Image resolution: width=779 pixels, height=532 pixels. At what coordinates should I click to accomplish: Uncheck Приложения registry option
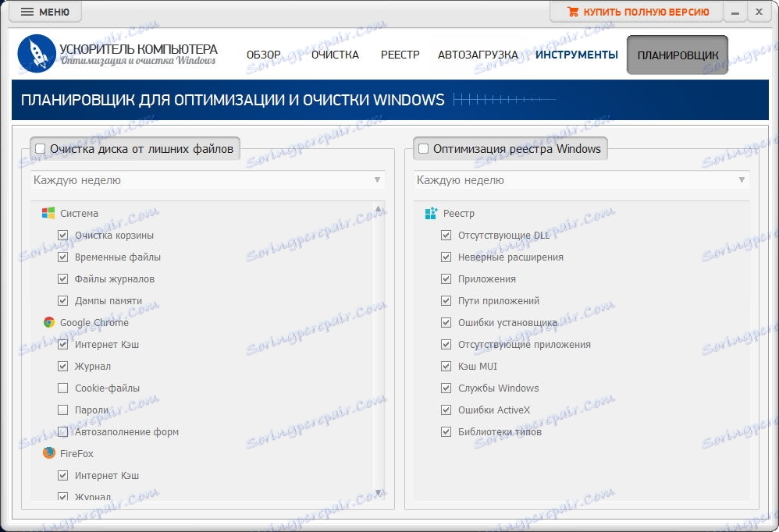click(446, 279)
